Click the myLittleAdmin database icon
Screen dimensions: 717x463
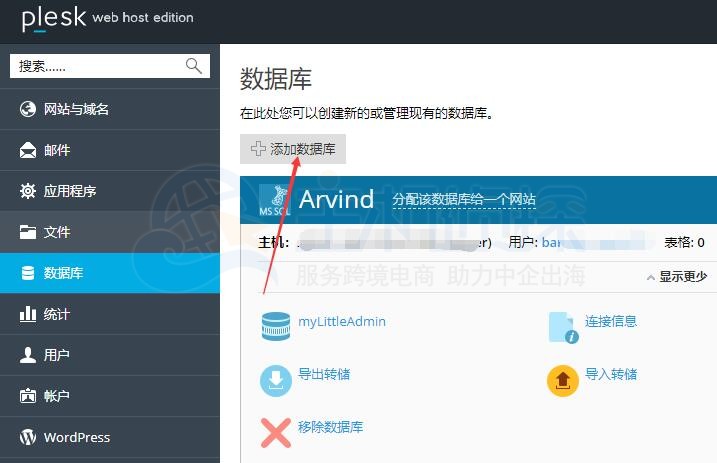pos(276,326)
